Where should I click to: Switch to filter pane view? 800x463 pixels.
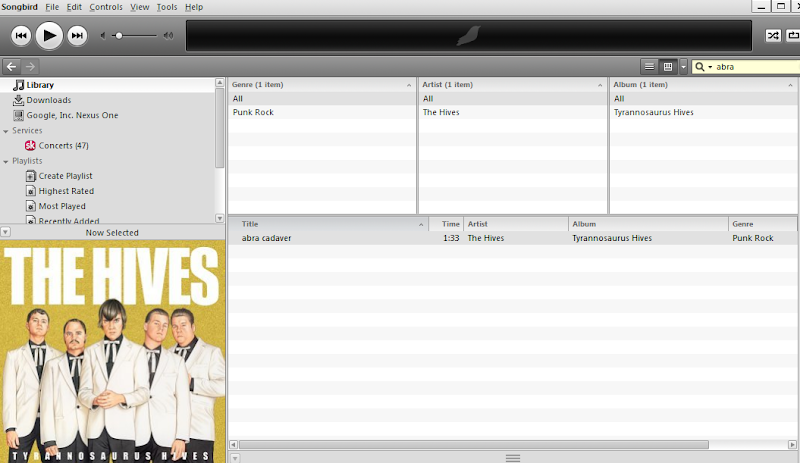click(x=667, y=66)
